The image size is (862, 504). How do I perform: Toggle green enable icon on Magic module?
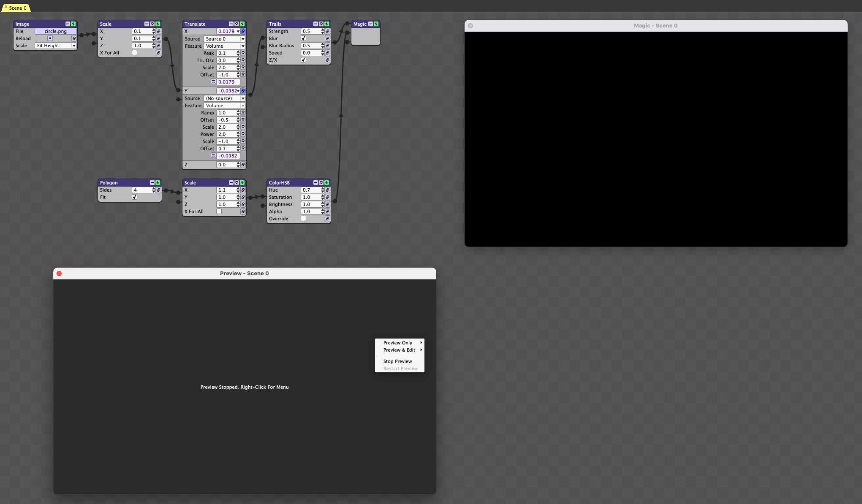point(376,24)
